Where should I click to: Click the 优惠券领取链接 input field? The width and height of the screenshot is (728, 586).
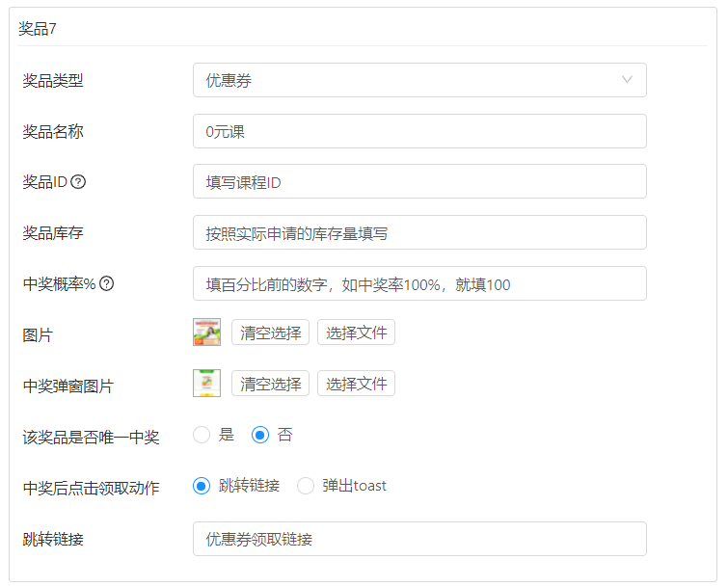tap(418, 540)
